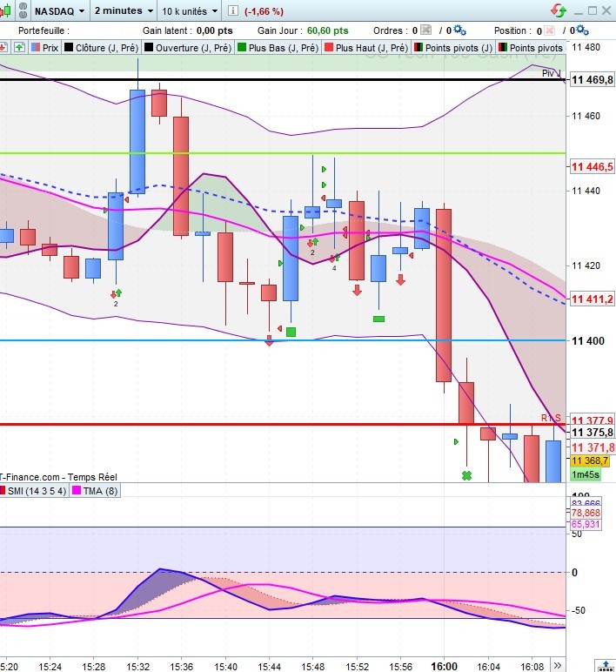Click the 65,931 TMA value label

pyautogui.click(x=586, y=524)
